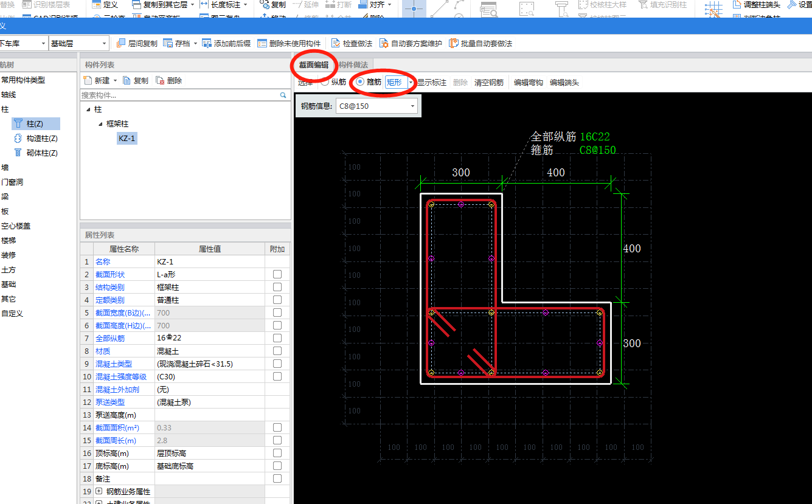Screen dimensions: 812x504
Task: Click 打断 break tool in ribbon
Action: (338, 4)
